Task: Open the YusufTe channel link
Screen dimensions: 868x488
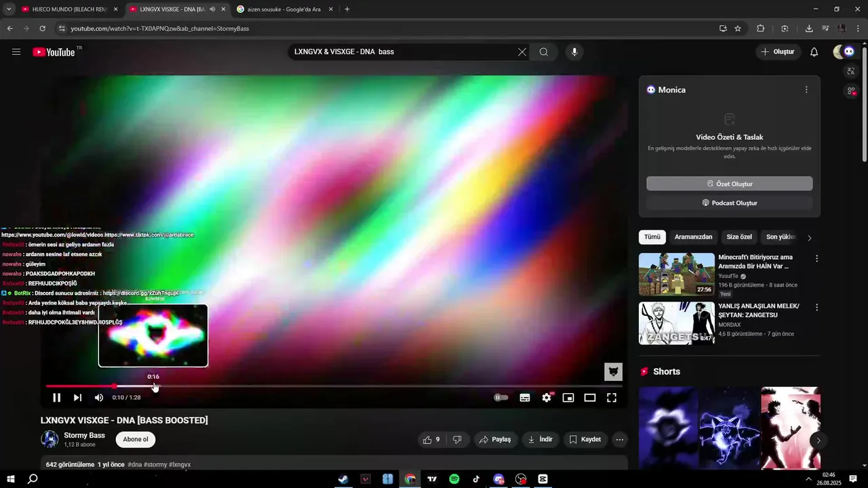Action: point(729,277)
